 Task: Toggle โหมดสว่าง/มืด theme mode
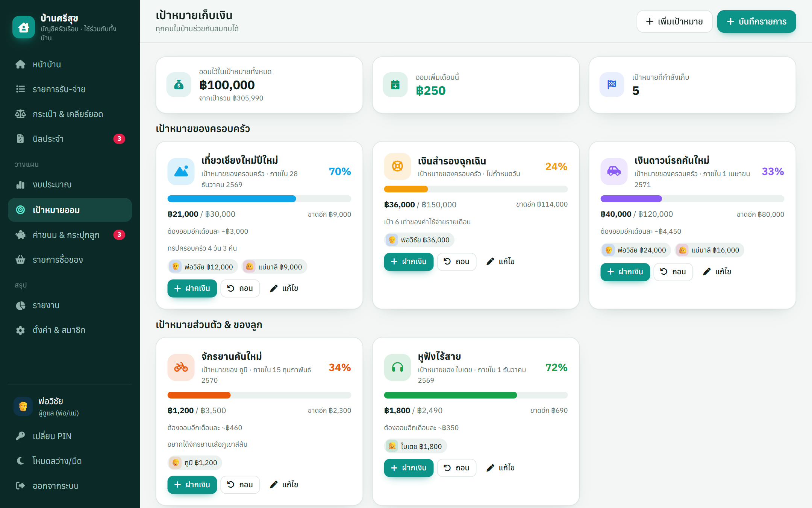pyautogui.click(x=70, y=461)
